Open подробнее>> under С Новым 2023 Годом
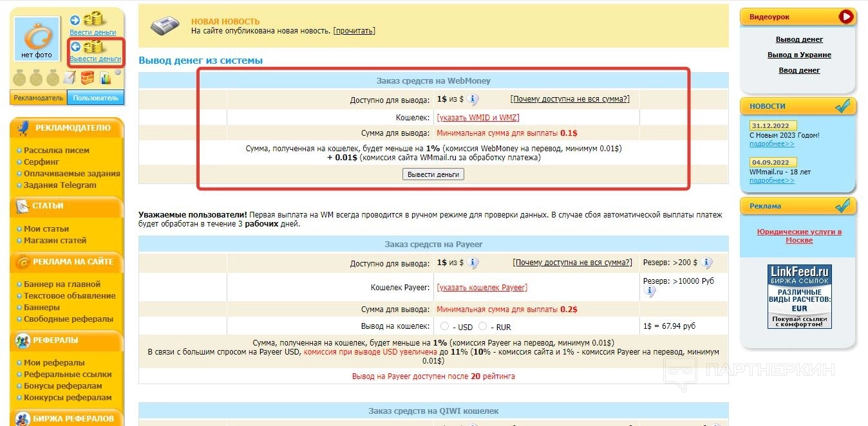 (772, 144)
